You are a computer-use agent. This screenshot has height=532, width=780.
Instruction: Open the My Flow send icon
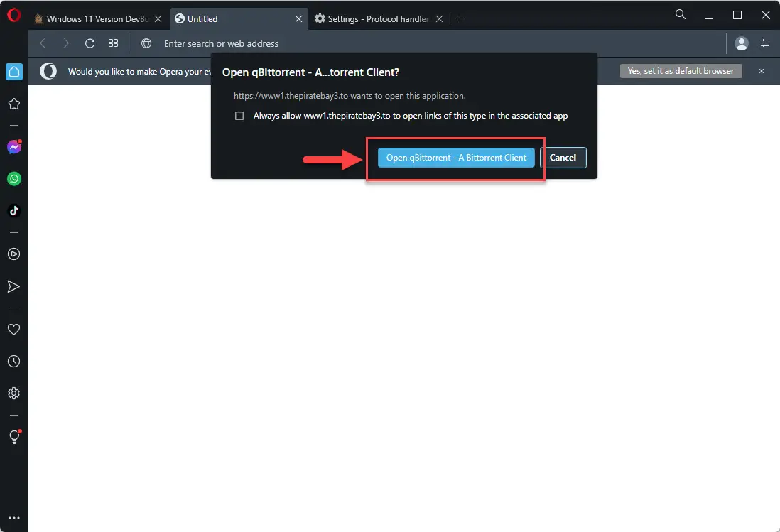(14, 286)
